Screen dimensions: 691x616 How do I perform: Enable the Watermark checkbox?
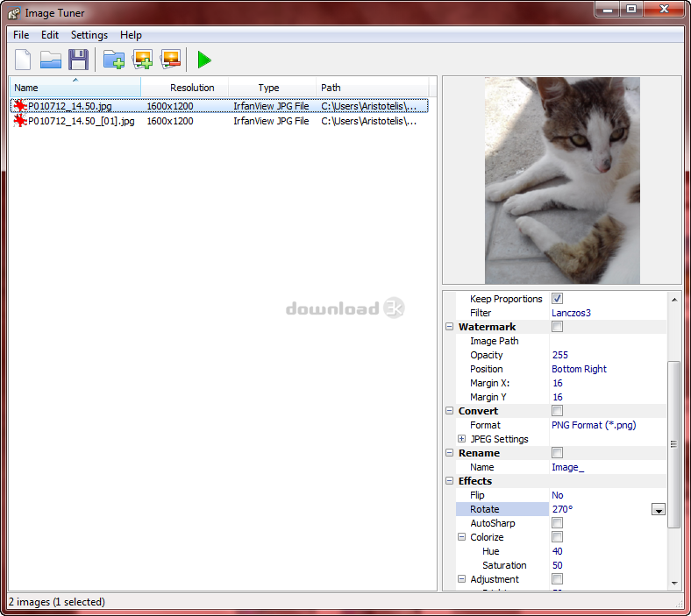pos(557,327)
